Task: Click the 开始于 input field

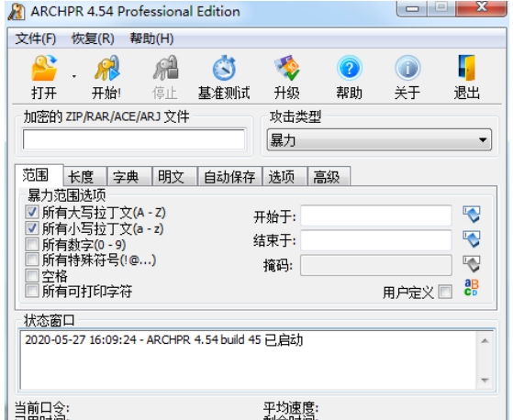Action: pyautogui.click(x=376, y=216)
